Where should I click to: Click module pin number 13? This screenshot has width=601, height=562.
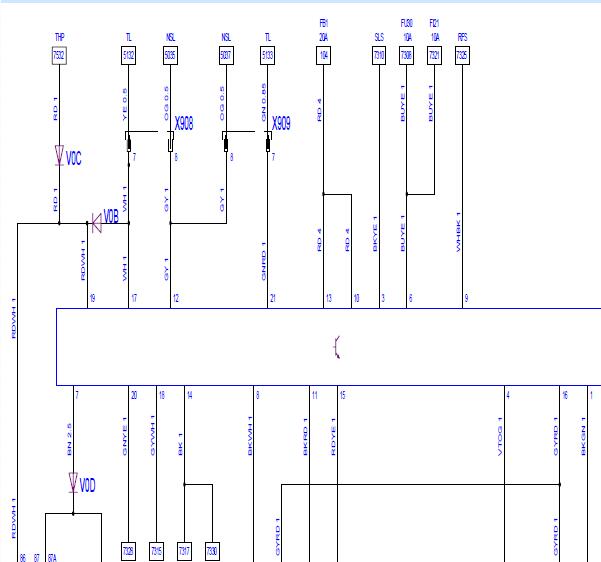click(x=329, y=298)
